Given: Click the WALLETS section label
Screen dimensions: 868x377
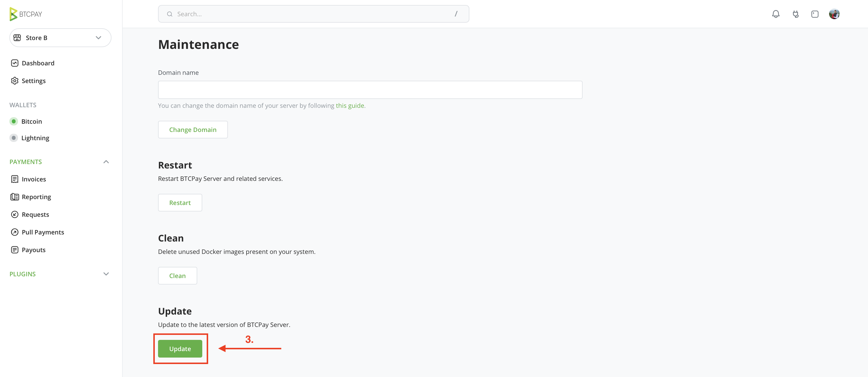Looking at the screenshot, I should (23, 105).
